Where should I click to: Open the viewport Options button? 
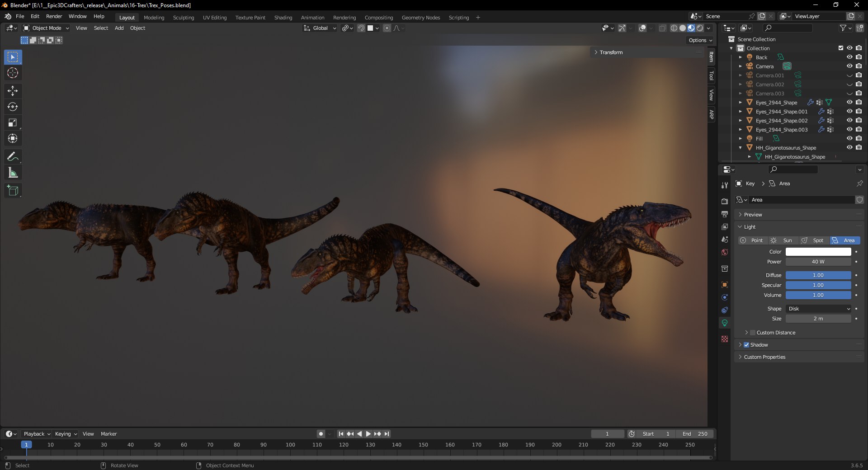[x=700, y=40]
